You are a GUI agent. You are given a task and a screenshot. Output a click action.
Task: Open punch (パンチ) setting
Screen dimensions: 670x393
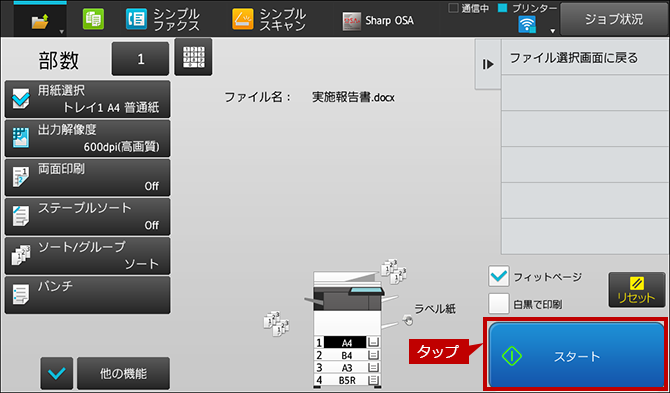point(87,295)
